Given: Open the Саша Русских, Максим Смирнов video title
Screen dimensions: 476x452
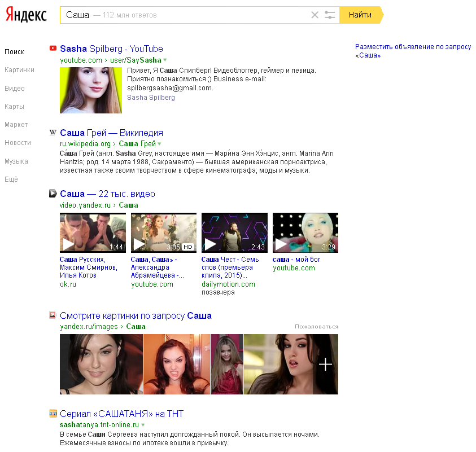Looking at the screenshot, I should (89, 267).
